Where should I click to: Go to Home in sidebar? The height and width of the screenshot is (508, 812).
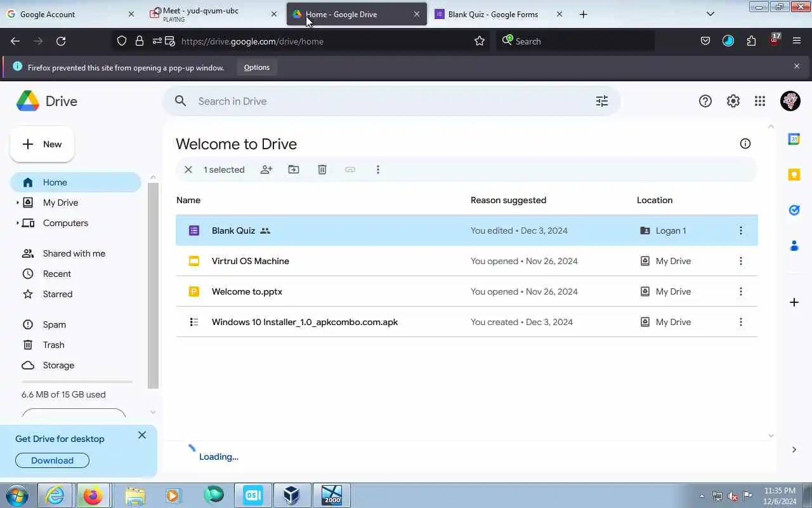75,182
